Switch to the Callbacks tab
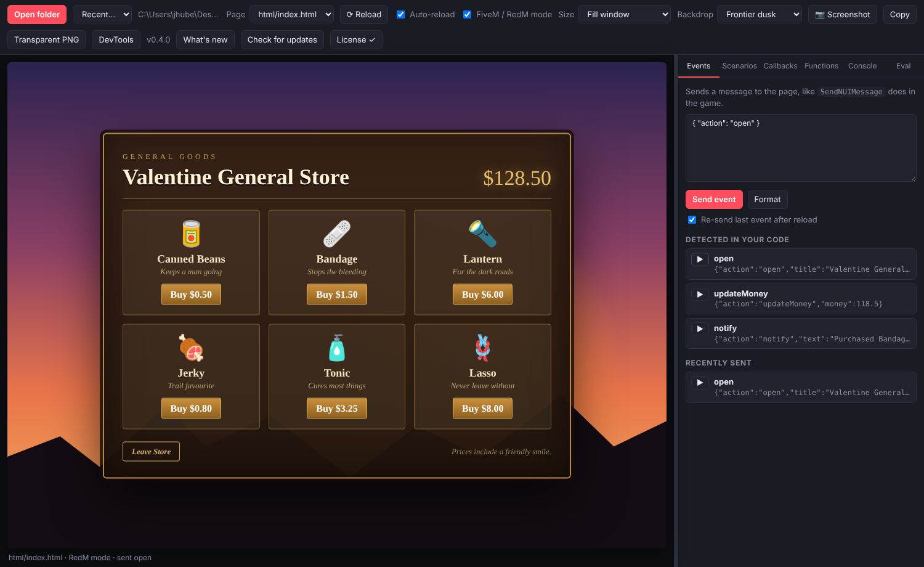This screenshot has width=924, height=567. pyautogui.click(x=780, y=66)
